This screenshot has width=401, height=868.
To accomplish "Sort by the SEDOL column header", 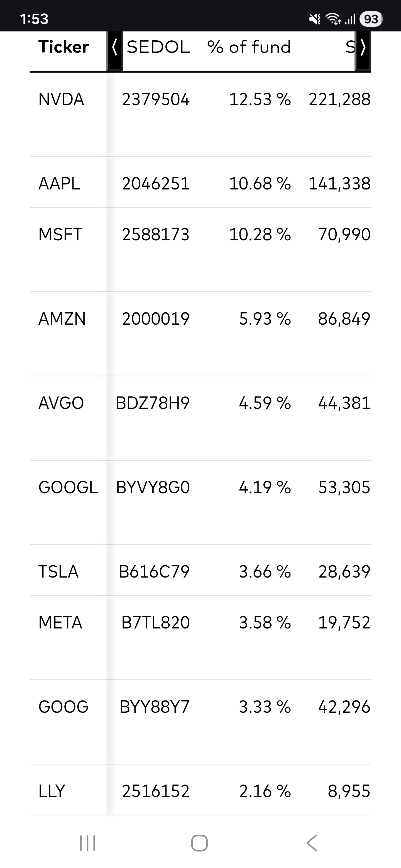I will [158, 47].
